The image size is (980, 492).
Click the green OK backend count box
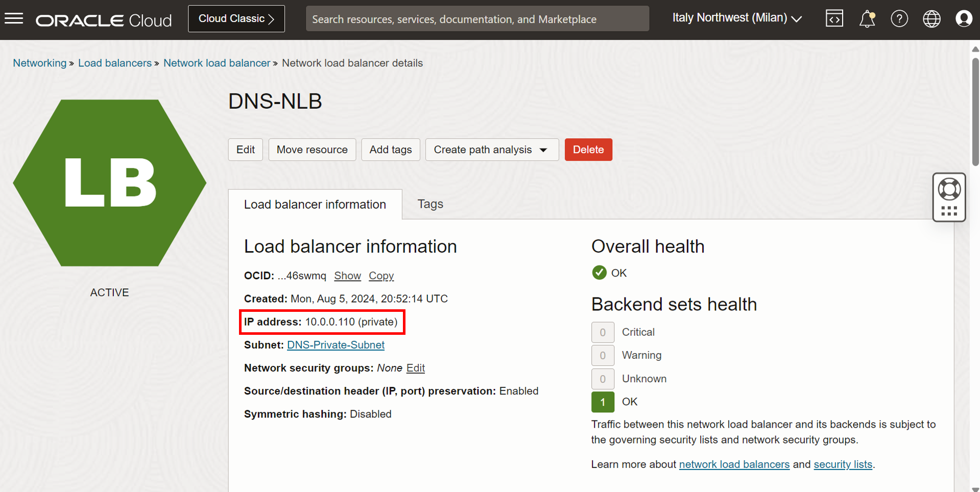pyautogui.click(x=603, y=402)
